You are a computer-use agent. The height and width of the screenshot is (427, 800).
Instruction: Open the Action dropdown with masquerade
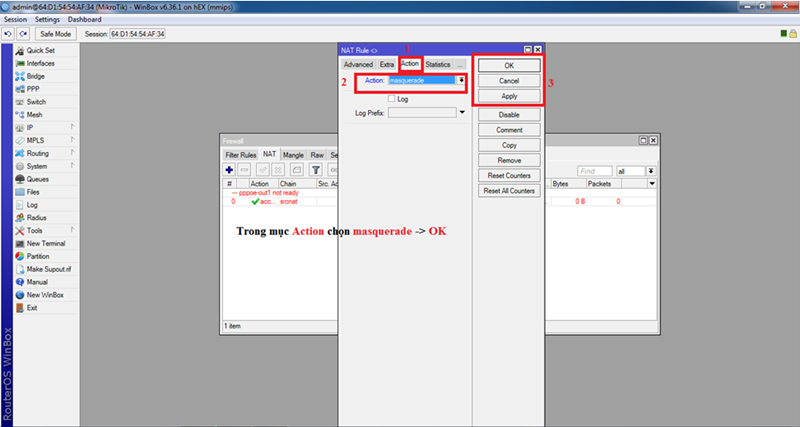click(462, 81)
